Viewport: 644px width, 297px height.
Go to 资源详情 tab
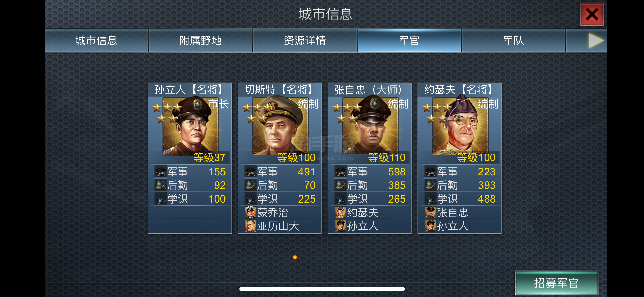305,41
